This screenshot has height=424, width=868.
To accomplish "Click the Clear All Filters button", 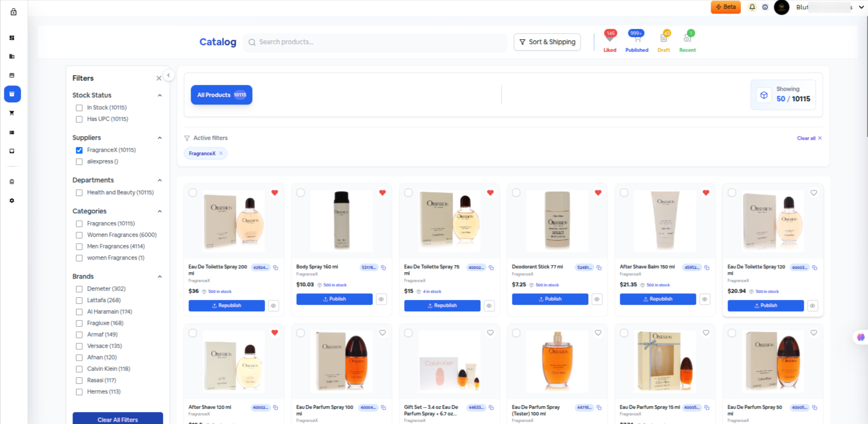I will (x=118, y=418).
